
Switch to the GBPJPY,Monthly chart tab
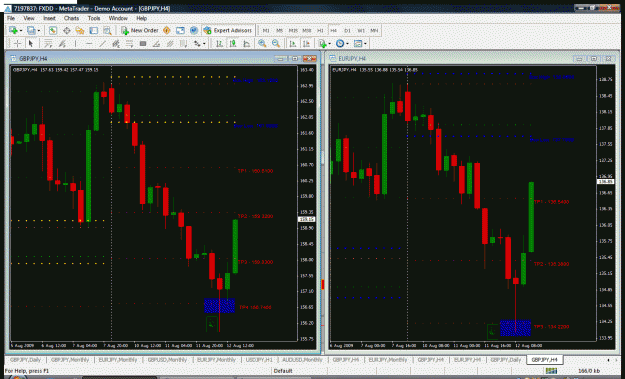pyautogui.click(x=70, y=360)
